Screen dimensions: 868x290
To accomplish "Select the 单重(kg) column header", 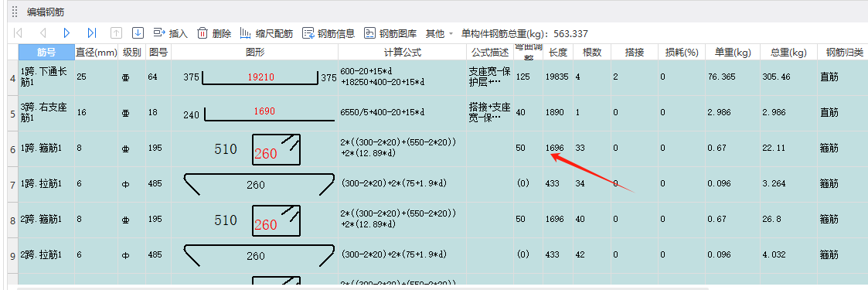I will coord(733,52).
